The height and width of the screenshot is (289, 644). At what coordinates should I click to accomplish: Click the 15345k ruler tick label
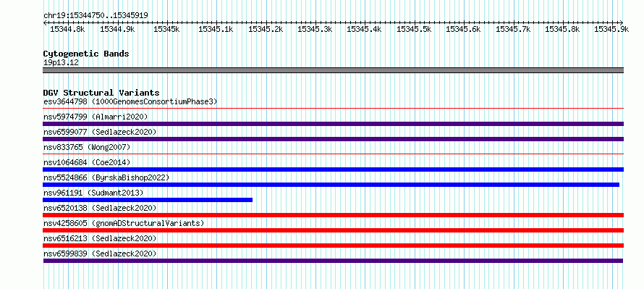click(166, 29)
